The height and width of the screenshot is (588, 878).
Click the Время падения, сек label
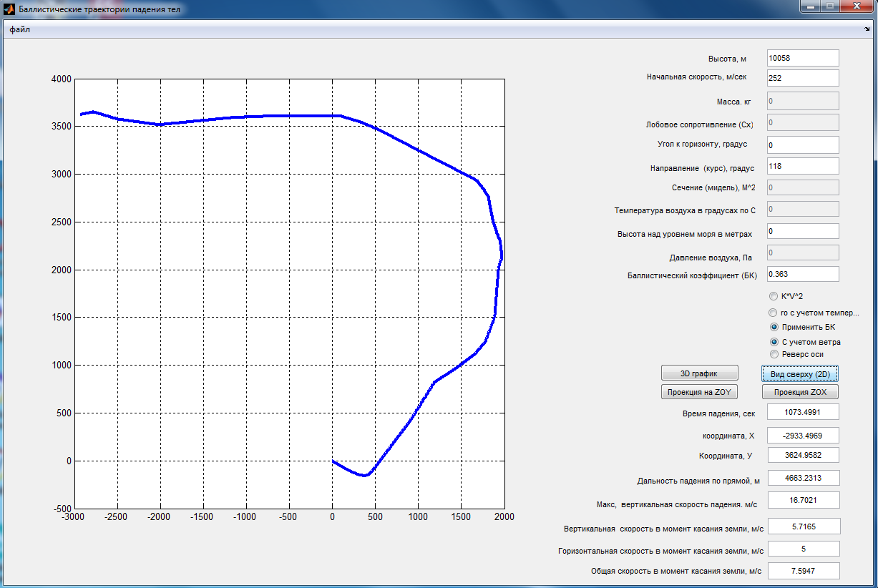718,413
